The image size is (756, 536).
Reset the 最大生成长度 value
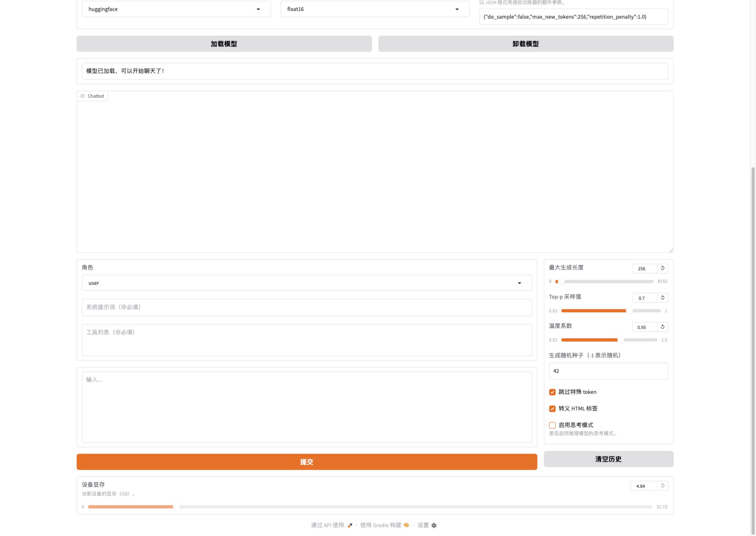coord(662,268)
